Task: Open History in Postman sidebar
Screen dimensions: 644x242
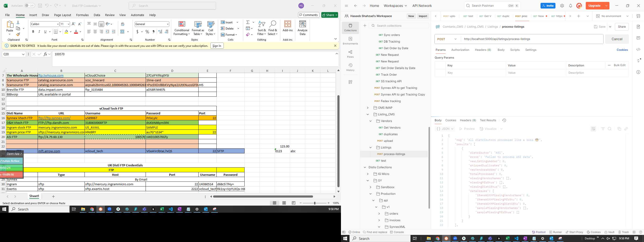Action: point(350,67)
